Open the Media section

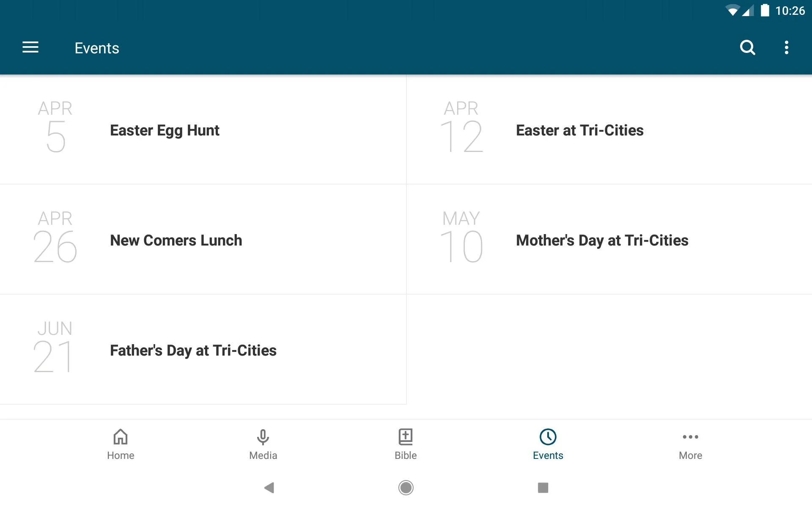click(x=263, y=444)
